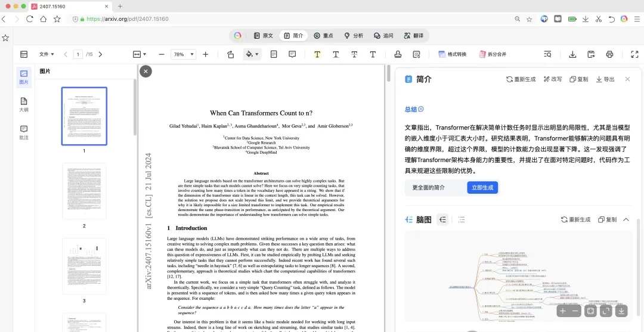Screen dimensions: 644x332
Task: Reload the page in browser
Action: point(30,19)
